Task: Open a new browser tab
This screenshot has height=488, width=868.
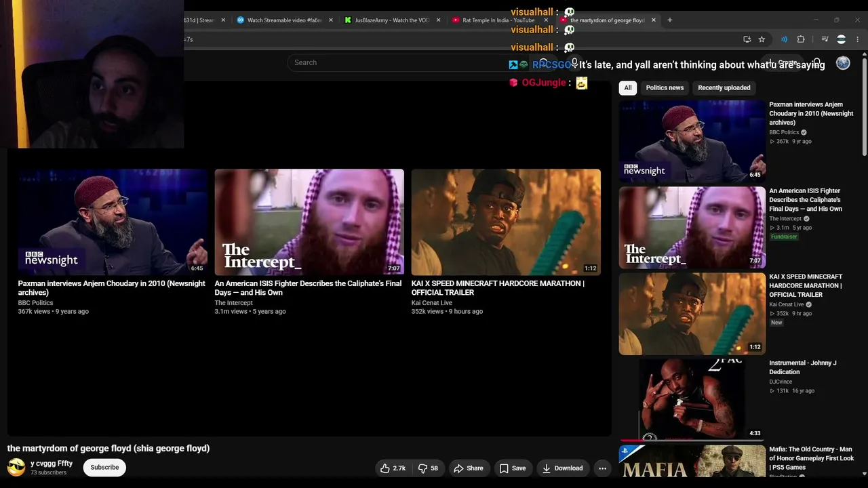Action: point(670,20)
